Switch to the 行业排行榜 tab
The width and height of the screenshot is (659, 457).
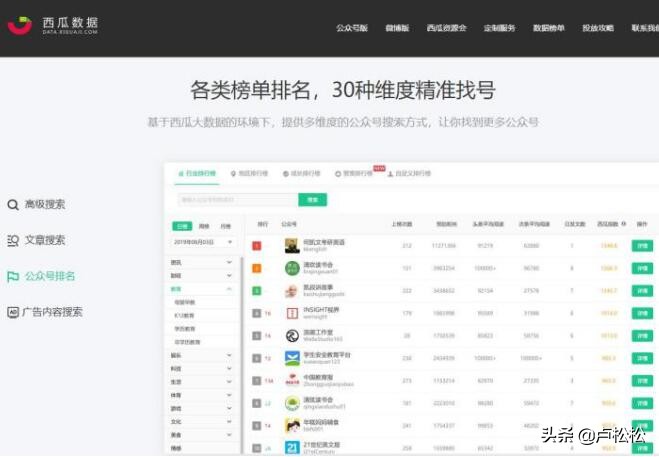coord(197,174)
